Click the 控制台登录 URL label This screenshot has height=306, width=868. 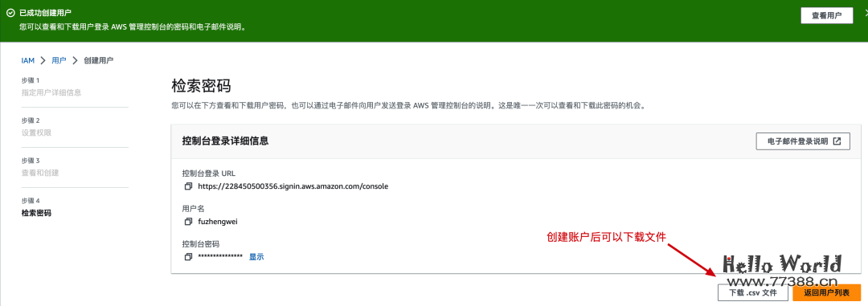[x=209, y=173]
